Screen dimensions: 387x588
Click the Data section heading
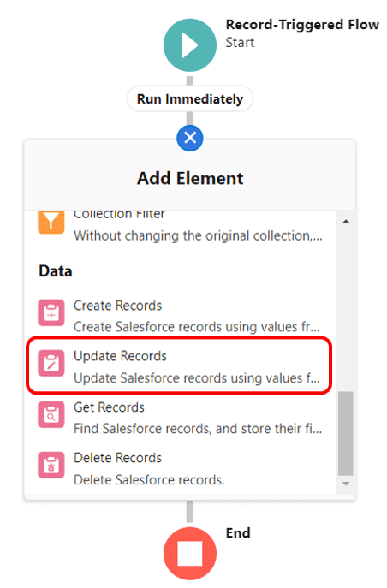[x=56, y=271]
